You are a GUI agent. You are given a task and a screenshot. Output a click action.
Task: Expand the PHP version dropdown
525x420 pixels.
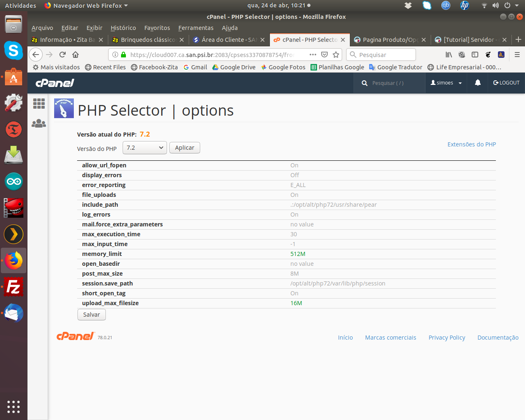145,148
